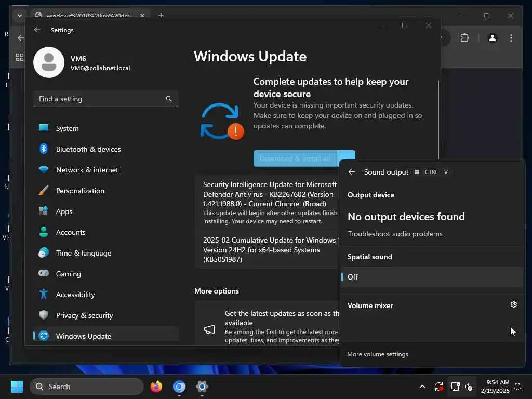
Task: Click the Chrome profile avatar icon
Action: click(493, 38)
